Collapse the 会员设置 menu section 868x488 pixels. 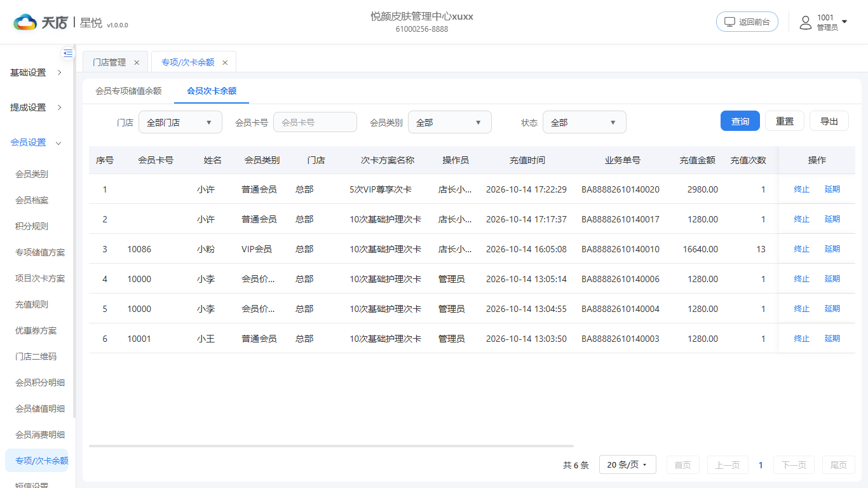click(x=37, y=142)
